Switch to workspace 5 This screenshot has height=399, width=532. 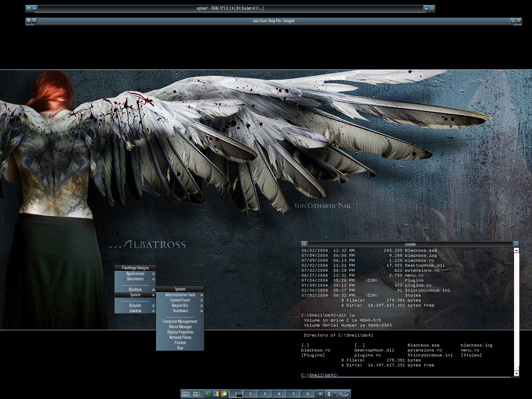(293, 394)
